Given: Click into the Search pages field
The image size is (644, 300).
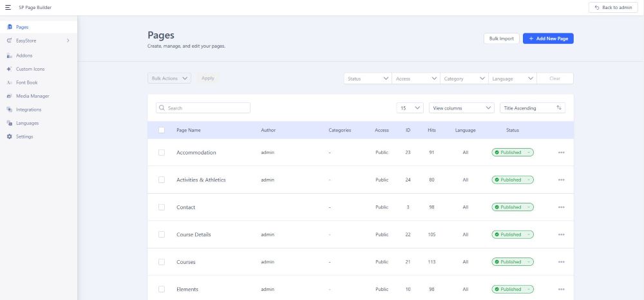Looking at the screenshot, I should (206, 108).
